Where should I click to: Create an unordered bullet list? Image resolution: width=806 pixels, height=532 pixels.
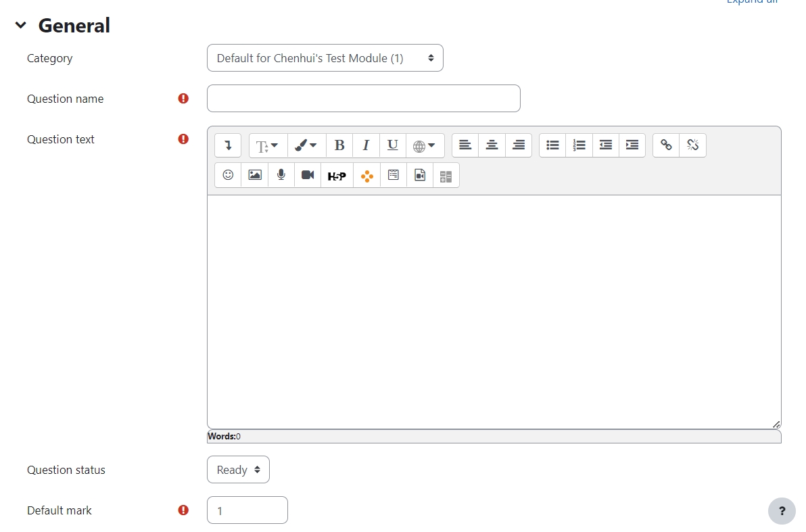[552, 145]
